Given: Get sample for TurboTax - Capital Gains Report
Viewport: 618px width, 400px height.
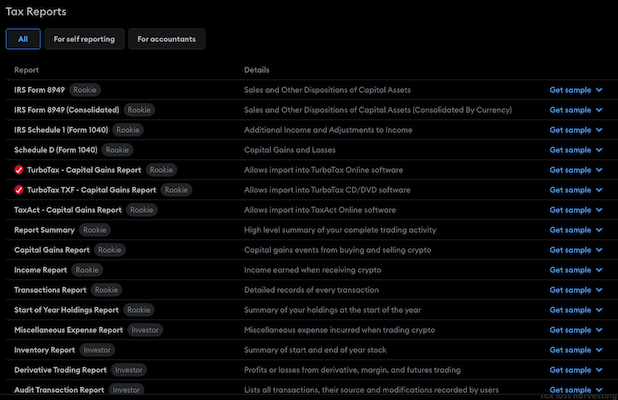Looking at the screenshot, I should pyautogui.click(x=570, y=170).
